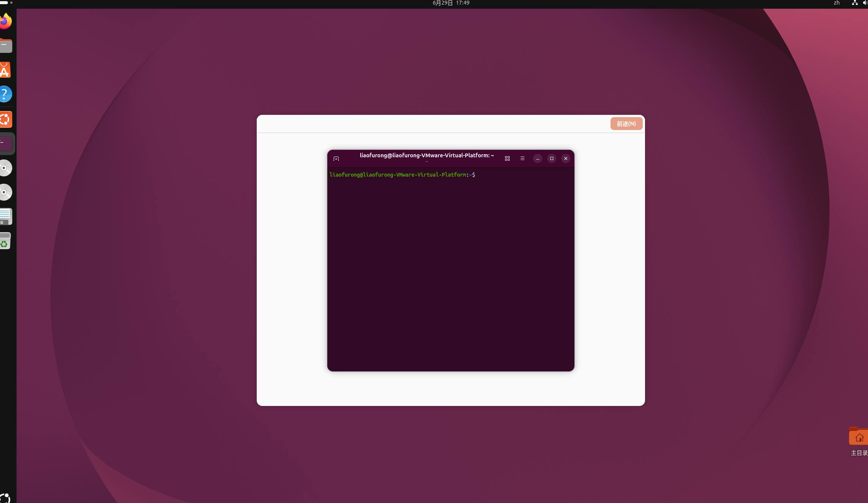Click the network icon in top bar
868x503 pixels.
(855, 3)
